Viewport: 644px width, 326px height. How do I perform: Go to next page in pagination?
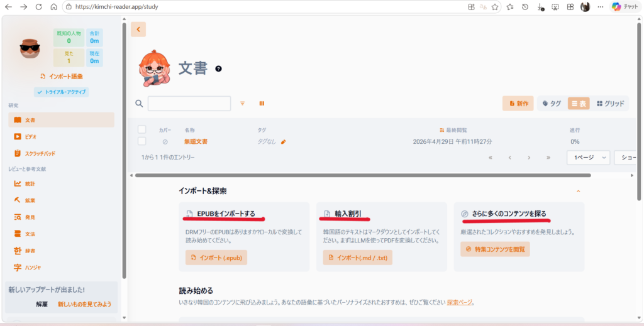pyautogui.click(x=529, y=158)
